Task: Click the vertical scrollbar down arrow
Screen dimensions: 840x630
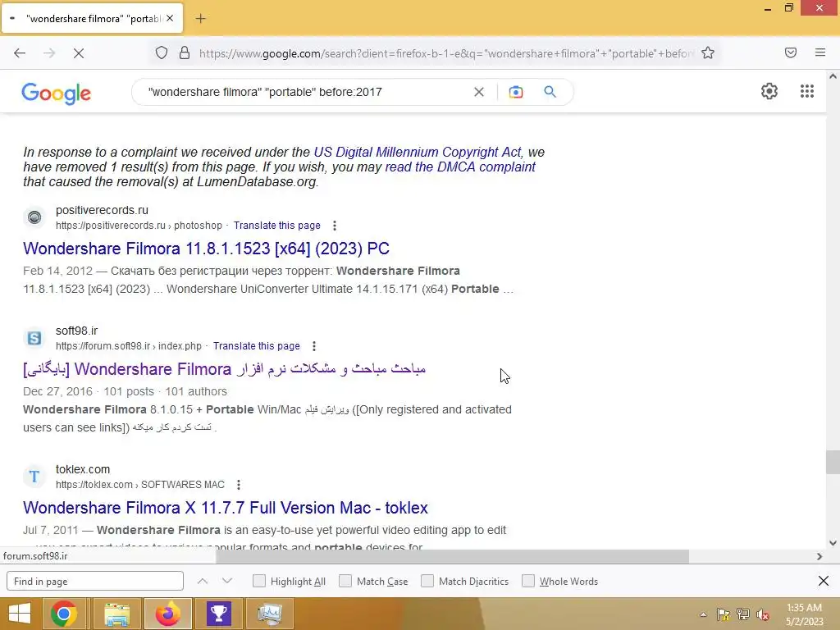Action: pos(833,543)
